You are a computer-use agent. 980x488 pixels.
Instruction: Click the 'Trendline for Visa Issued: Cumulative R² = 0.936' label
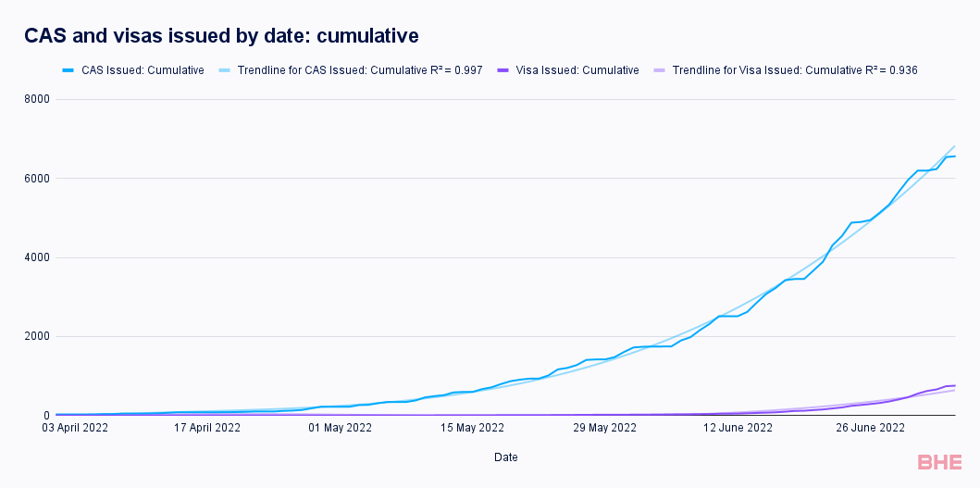coord(795,70)
